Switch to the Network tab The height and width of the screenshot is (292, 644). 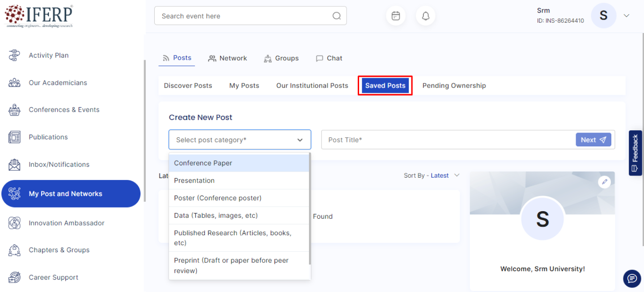tap(228, 58)
